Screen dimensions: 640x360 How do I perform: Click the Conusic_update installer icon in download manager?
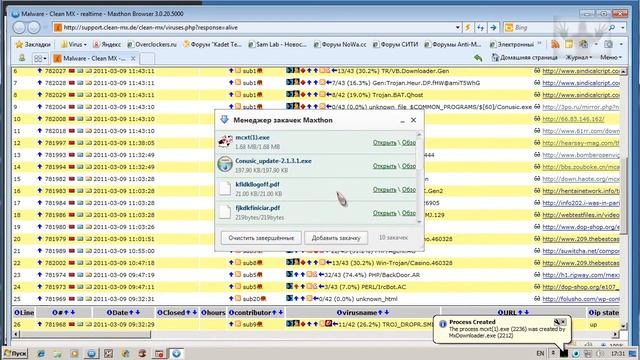click(x=225, y=164)
